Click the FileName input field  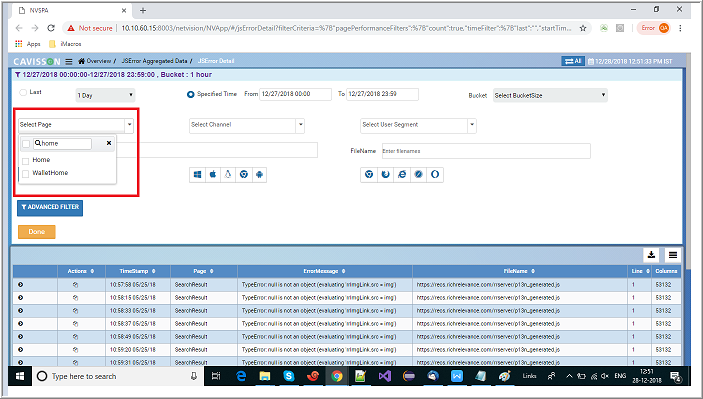(x=486, y=151)
